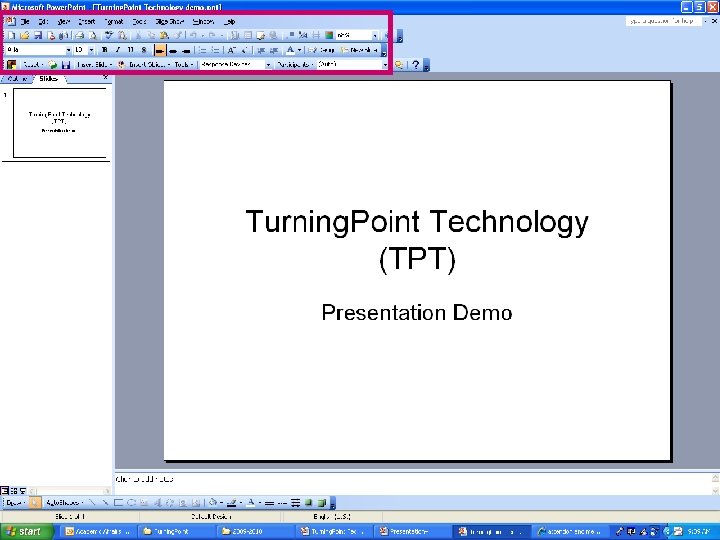Image resolution: width=720 pixels, height=540 pixels.
Task: Switch to 2009-2010 folder taskbar item
Action: (255, 531)
